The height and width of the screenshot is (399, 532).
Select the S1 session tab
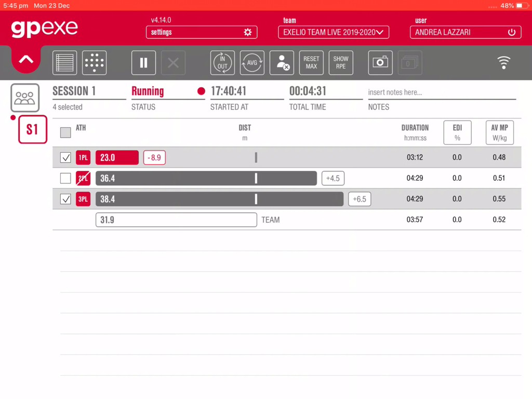pyautogui.click(x=32, y=129)
